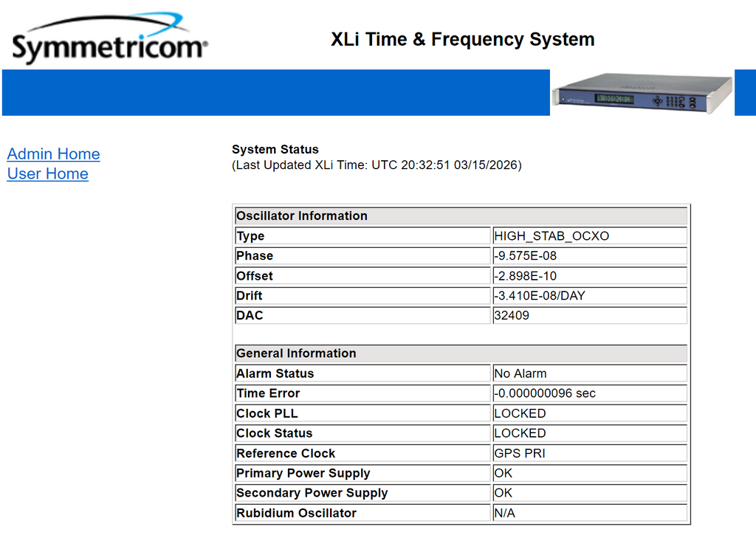756x538 pixels.
Task: Click the Primary Power Supply OK value
Action: 504,473
